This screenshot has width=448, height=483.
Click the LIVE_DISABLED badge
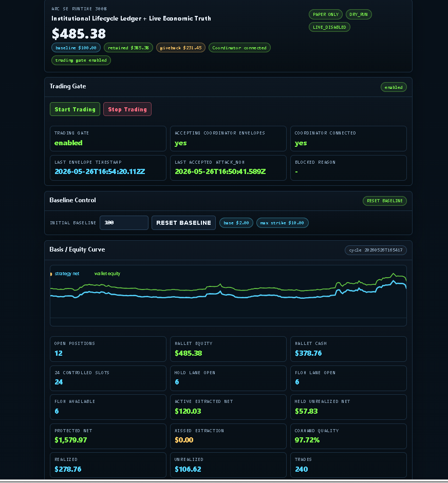pyautogui.click(x=329, y=27)
